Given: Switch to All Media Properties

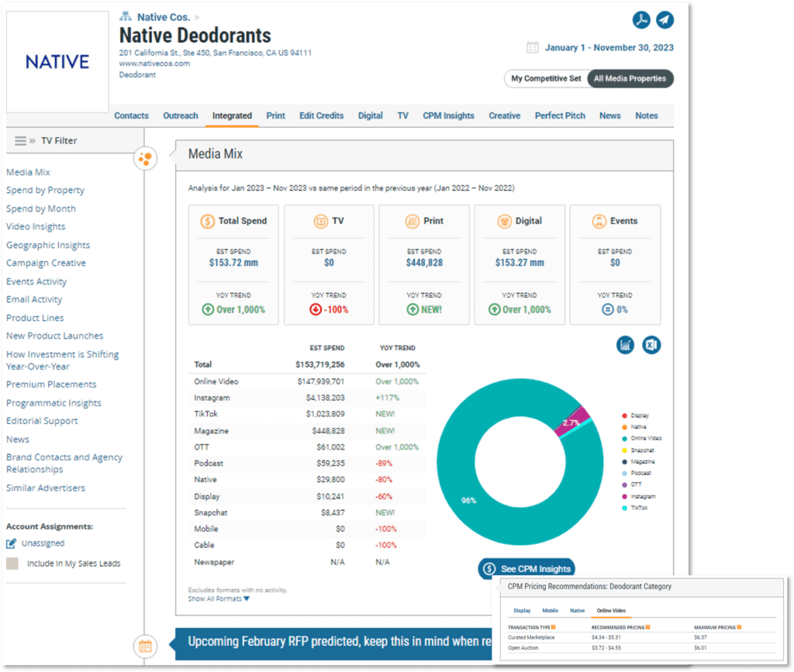Looking at the screenshot, I should tap(630, 78).
